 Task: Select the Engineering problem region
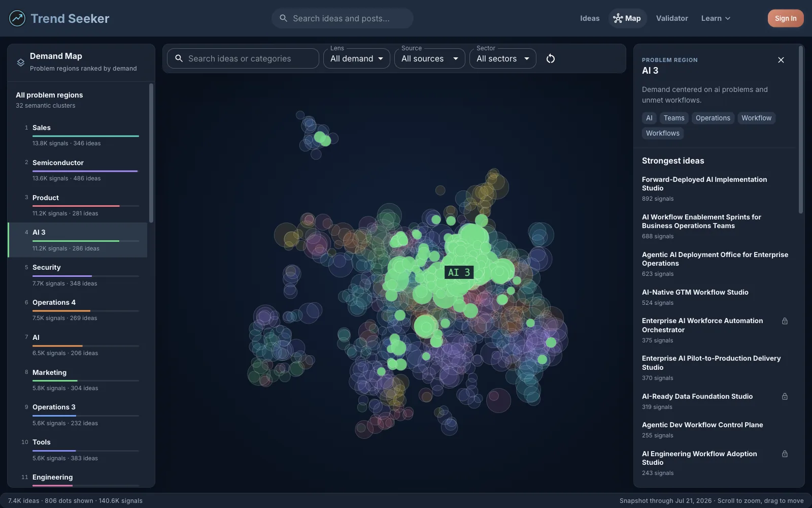(78, 478)
